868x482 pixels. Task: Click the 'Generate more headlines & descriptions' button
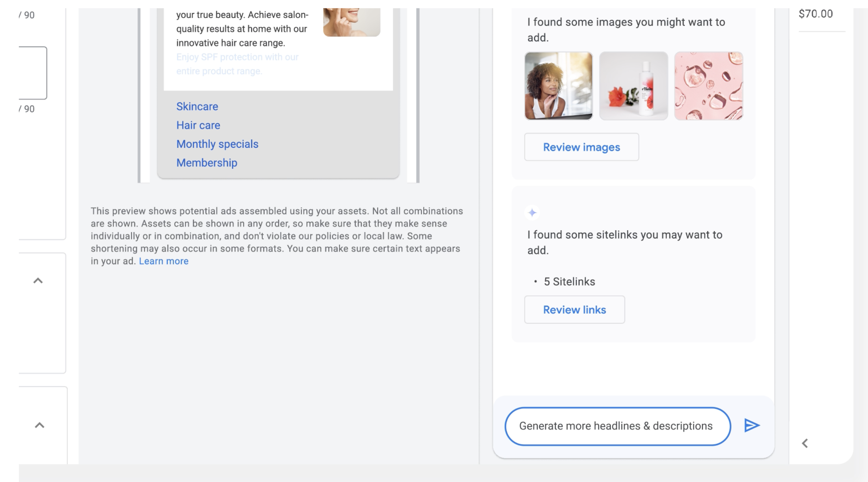[x=616, y=426]
